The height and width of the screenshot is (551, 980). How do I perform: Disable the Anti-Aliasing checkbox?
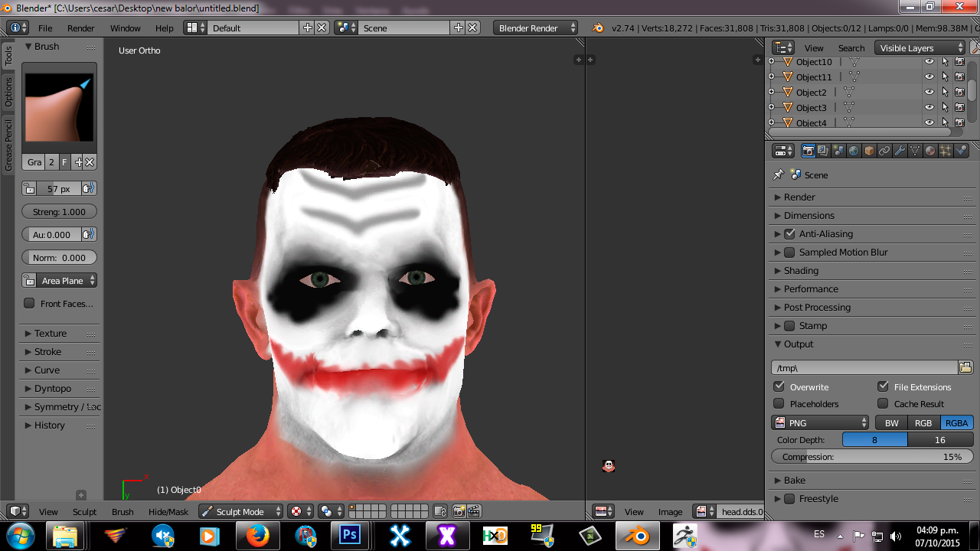[790, 233]
